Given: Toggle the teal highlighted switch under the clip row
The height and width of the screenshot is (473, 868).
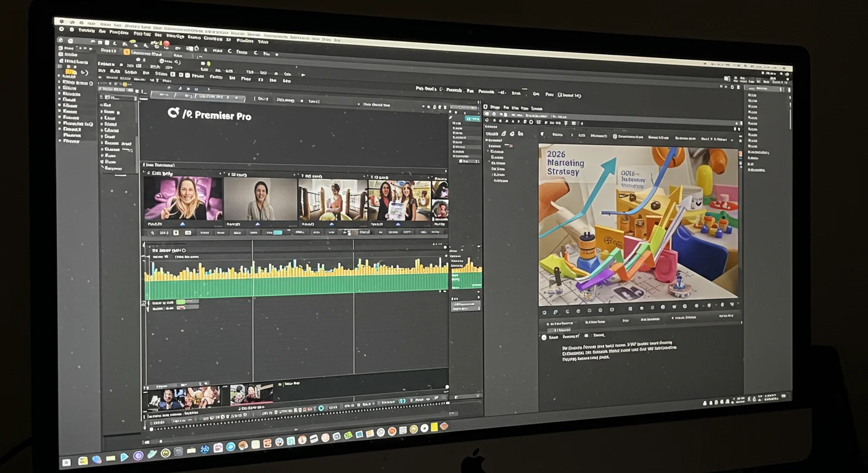Looking at the screenshot, I should point(277,233).
